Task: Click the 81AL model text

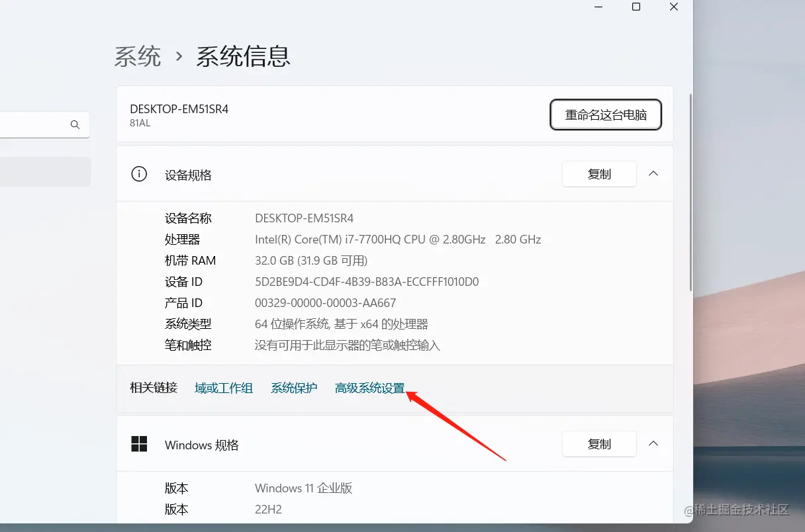Action: pos(140,123)
